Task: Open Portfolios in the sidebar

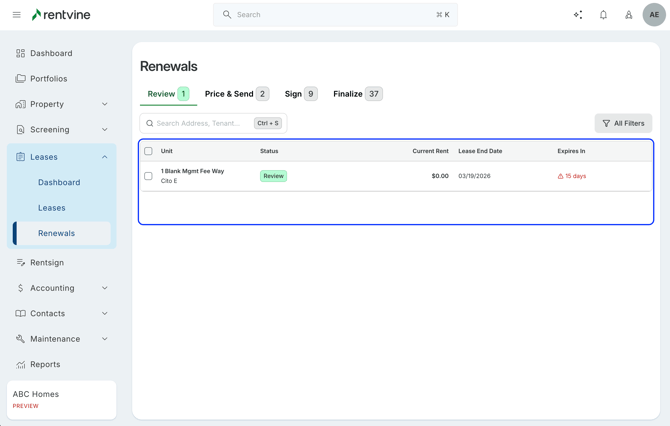Action: click(x=48, y=79)
